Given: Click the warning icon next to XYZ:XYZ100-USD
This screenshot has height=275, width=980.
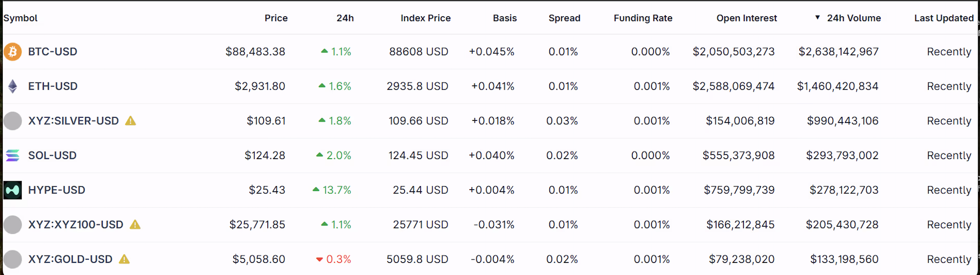Looking at the screenshot, I should [136, 224].
